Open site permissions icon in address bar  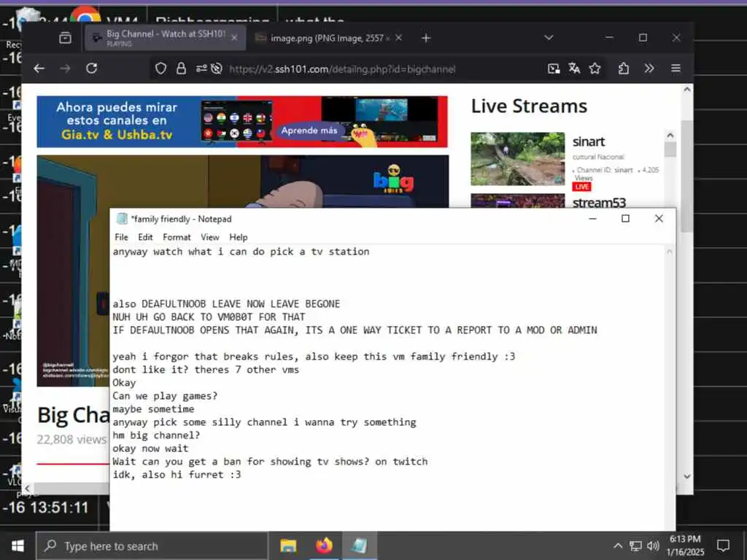click(201, 69)
